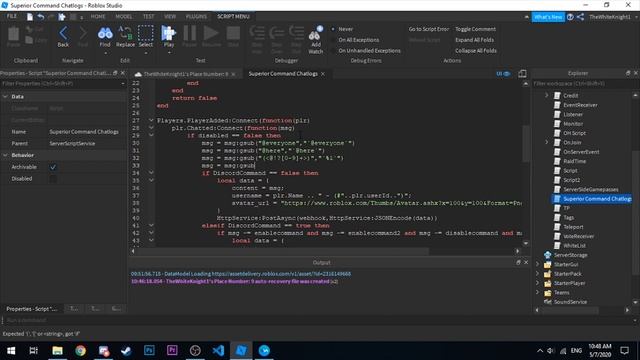
Task: Collapse the Data properties section
Action: [x=5, y=97]
